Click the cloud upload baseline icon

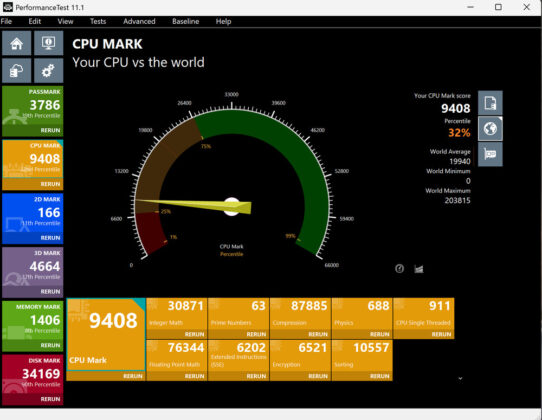[x=16, y=71]
